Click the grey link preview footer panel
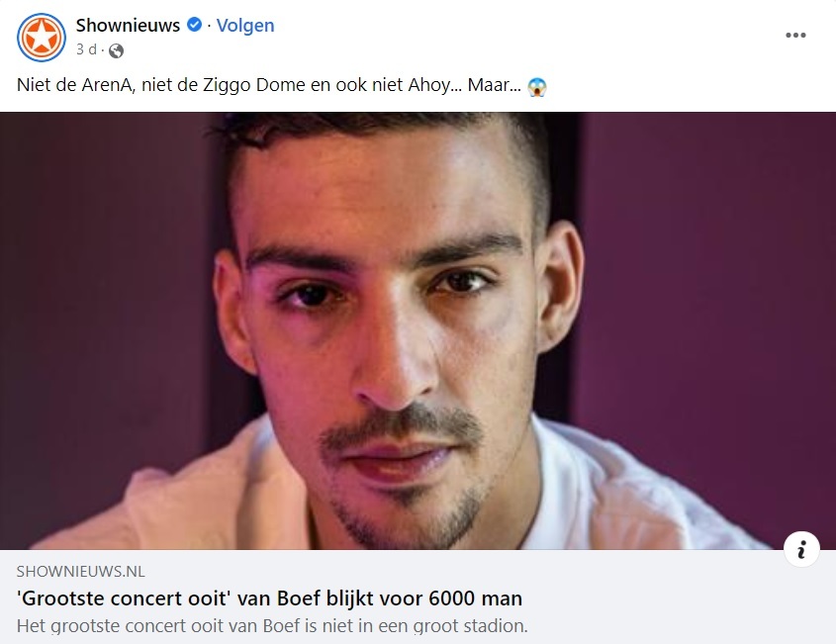 pos(418,597)
